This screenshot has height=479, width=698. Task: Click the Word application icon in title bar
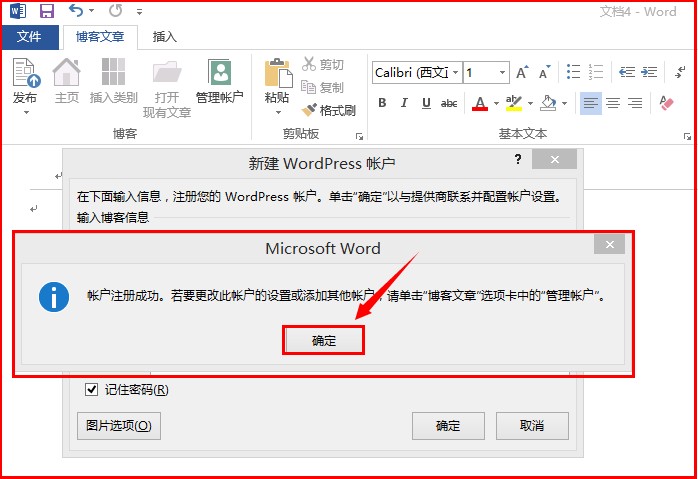coord(18,11)
